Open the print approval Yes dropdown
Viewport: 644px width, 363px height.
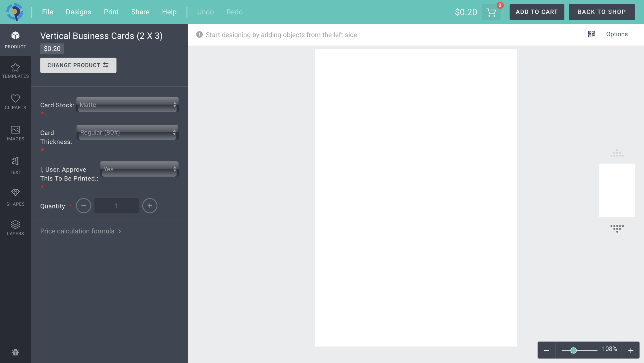(139, 169)
